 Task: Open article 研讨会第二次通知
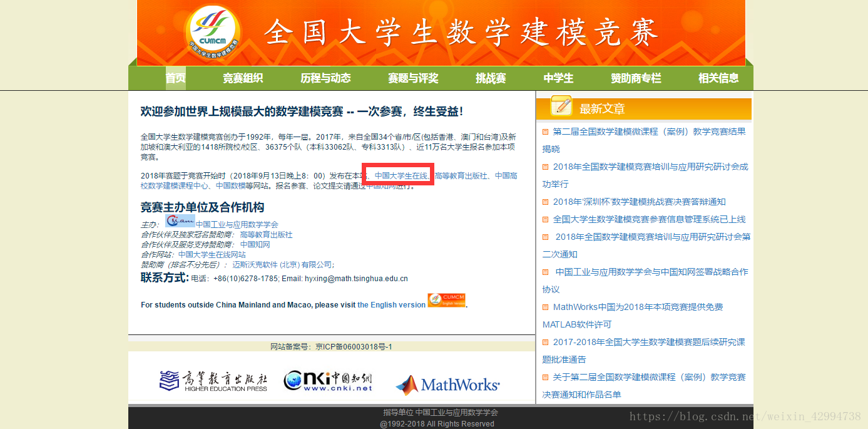(646, 246)
